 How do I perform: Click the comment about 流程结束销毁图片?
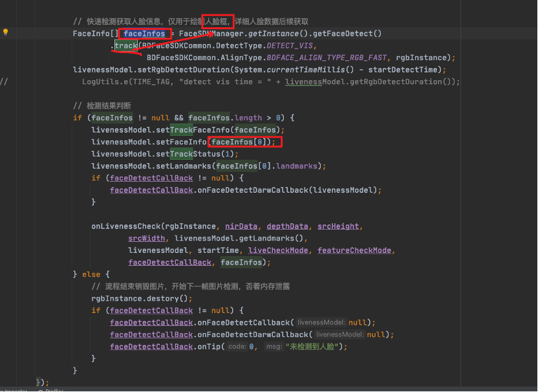[x=190, y=287]
